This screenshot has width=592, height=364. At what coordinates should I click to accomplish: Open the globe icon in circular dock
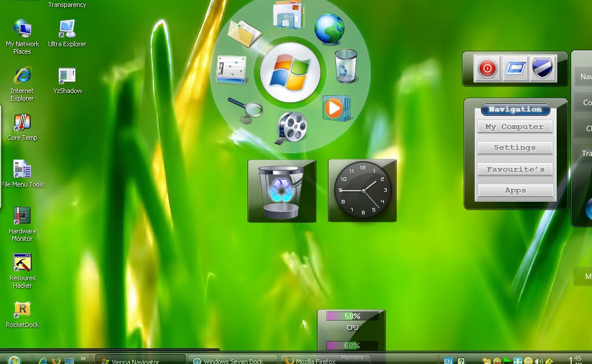(329, 29)
